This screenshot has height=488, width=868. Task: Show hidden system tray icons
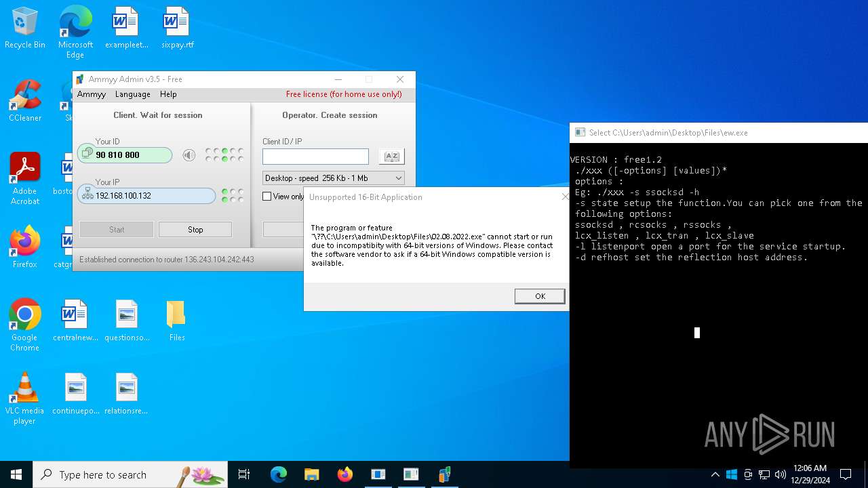715,474
